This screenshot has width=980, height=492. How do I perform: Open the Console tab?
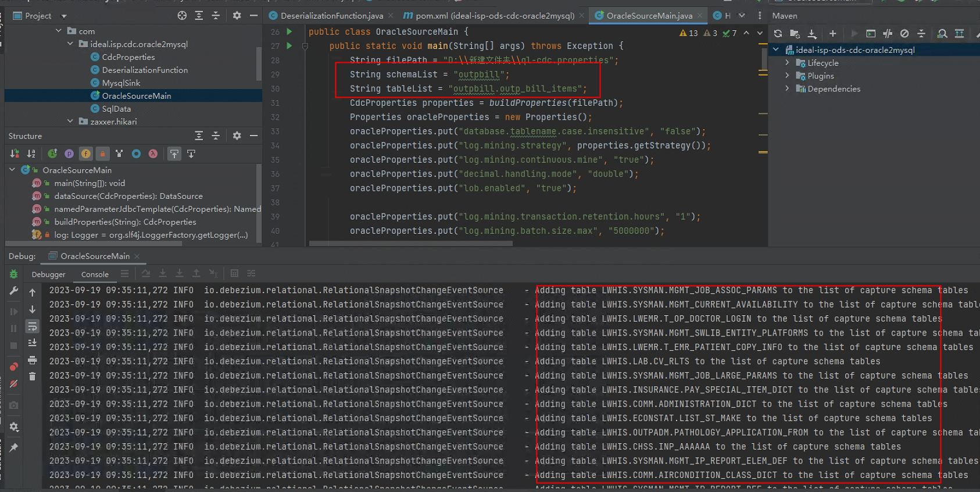(95, 274)
